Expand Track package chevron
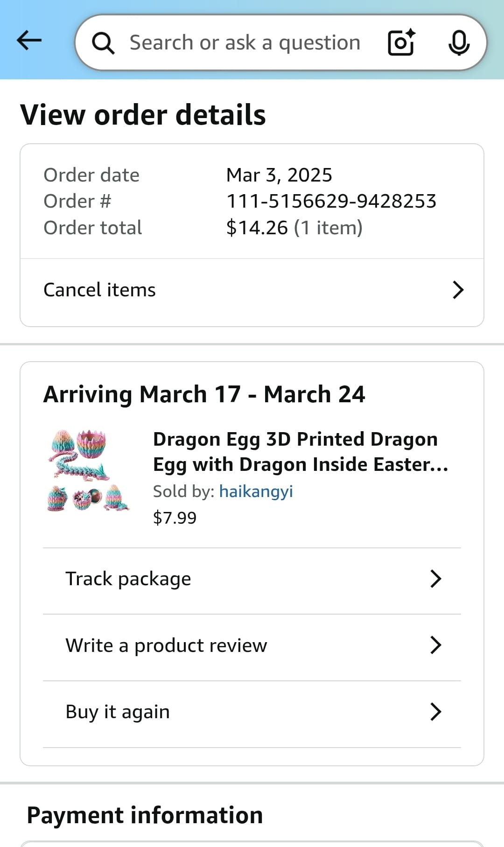 pos(435,579)
